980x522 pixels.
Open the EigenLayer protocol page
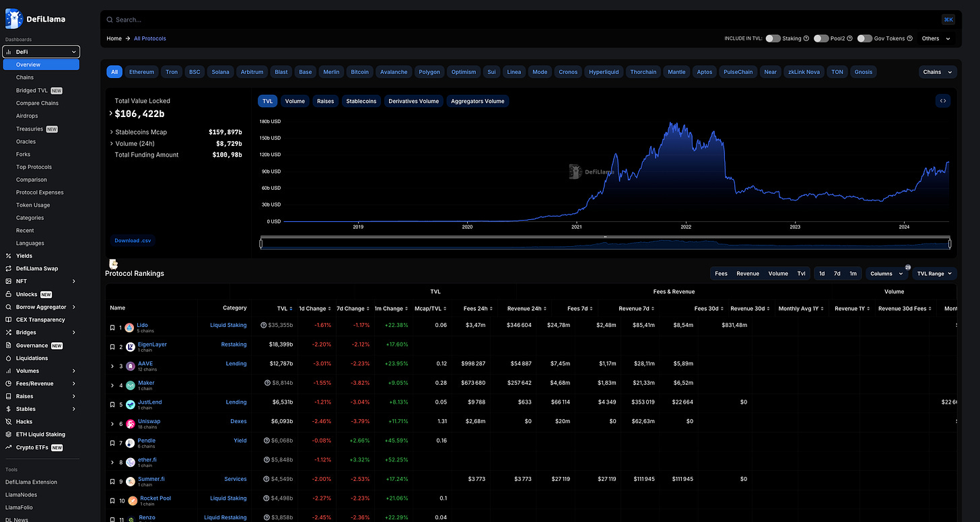point(152,344)
